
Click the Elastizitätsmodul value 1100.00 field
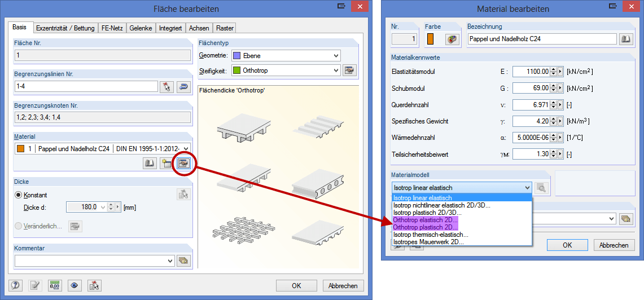[x=531, y=72]
